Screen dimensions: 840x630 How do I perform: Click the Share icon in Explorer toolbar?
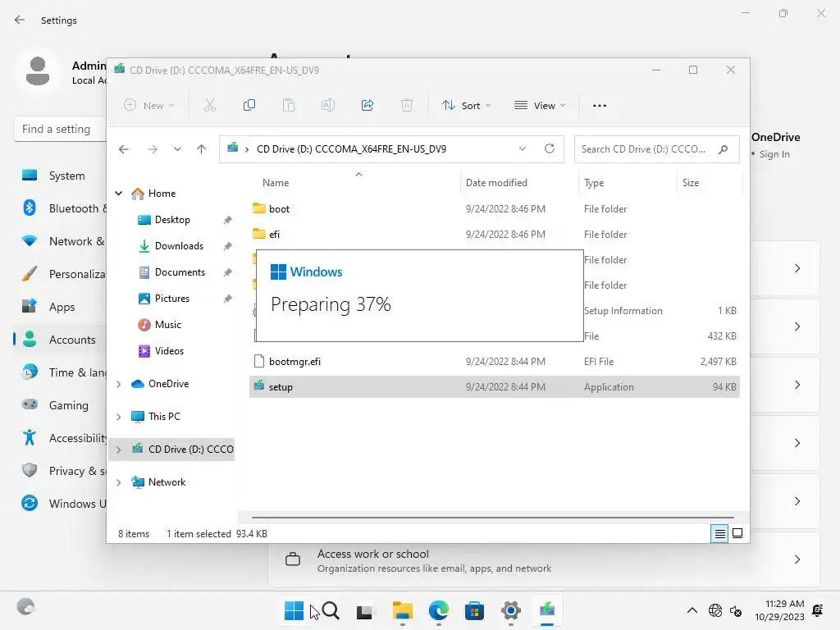(367, 105)
